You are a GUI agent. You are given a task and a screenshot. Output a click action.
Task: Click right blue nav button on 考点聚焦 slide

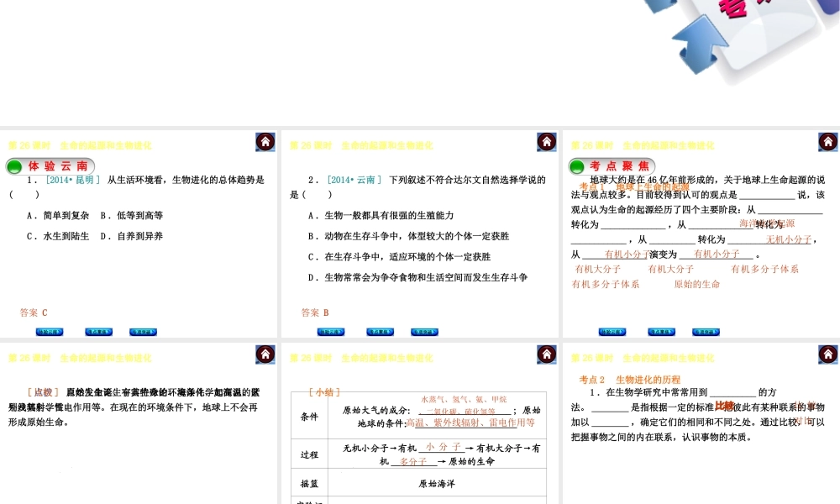point(706,332)
